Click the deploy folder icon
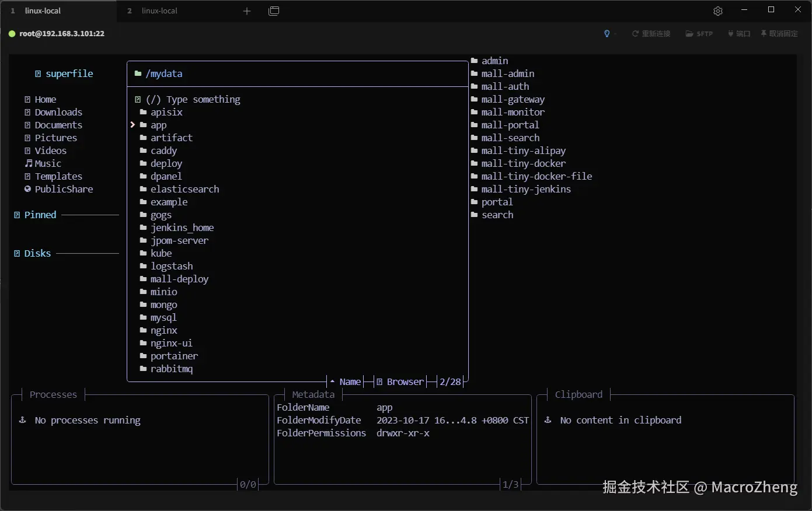 pos(143,164)
